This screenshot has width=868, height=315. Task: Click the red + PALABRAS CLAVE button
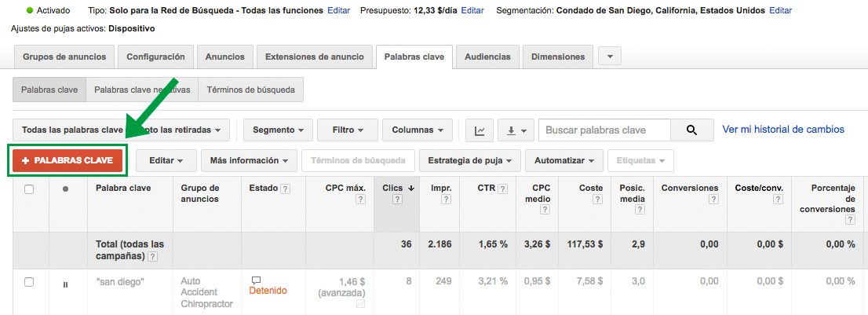click(67, 160)
